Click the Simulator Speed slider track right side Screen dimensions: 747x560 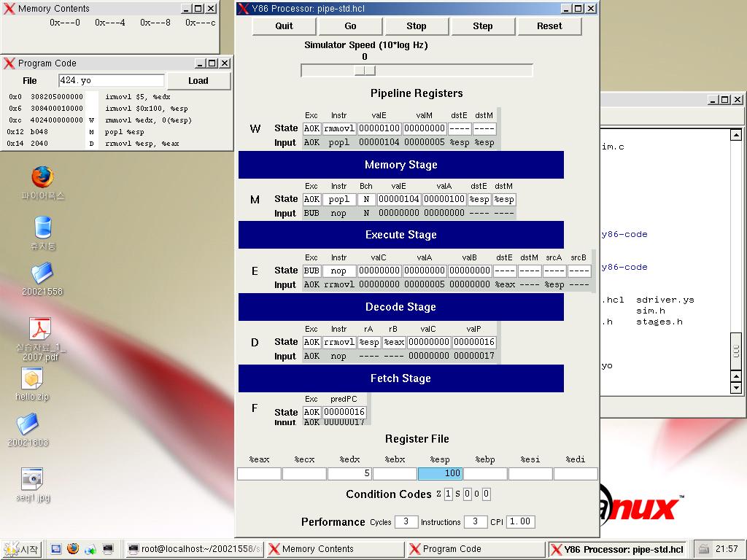point(452,71)
